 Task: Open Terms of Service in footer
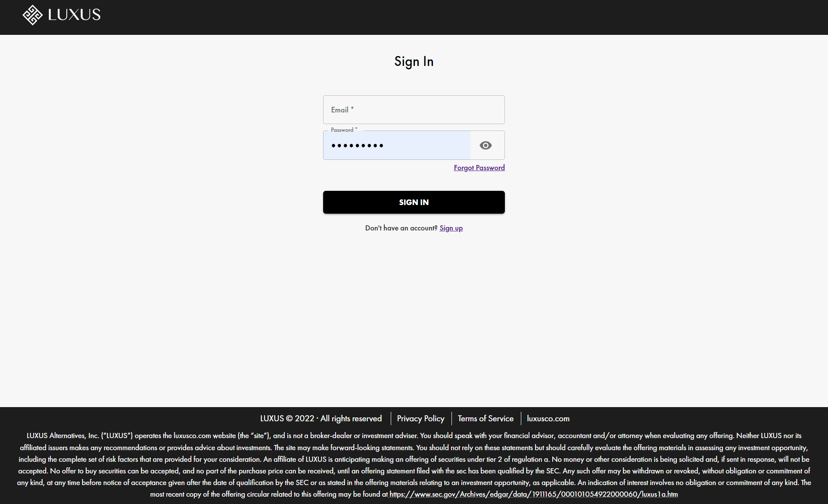coord(486,418)
